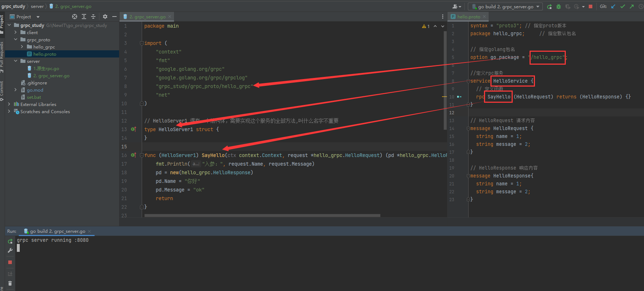
Task: Click Expand All icon in Project panel
Action: 84,17
